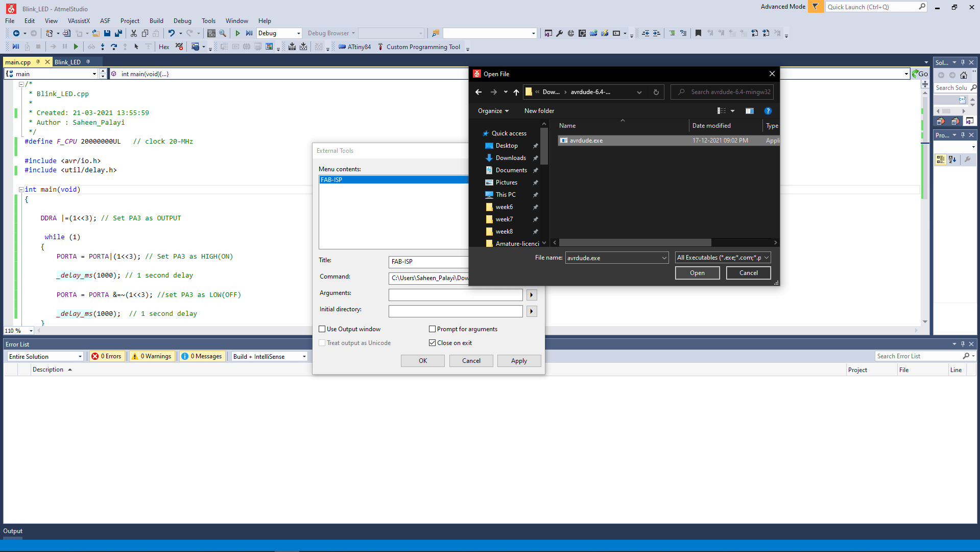Collapse the header comment block
The height and width of the screenshot is (552, 980).
(21, 84)
